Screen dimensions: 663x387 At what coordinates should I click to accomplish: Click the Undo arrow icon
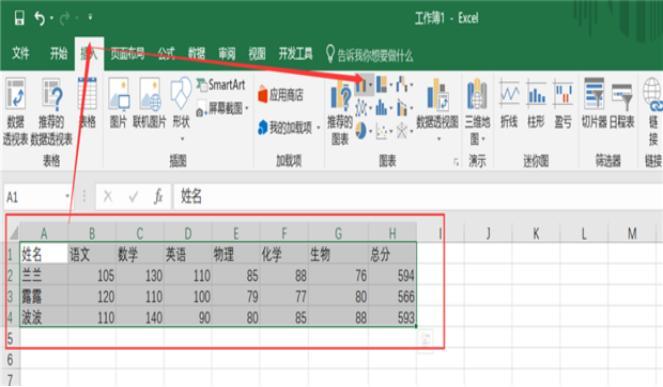[x=39, y=18]
